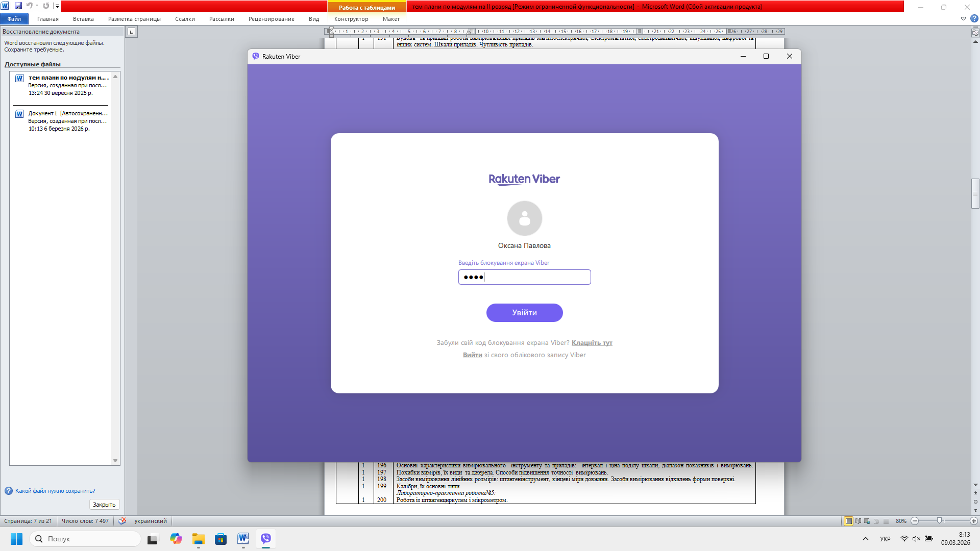The width and height of the screenshot is (980, 551).
Task: Open Microsoft Store from the taskbar
Action: (x=220, y=539)
